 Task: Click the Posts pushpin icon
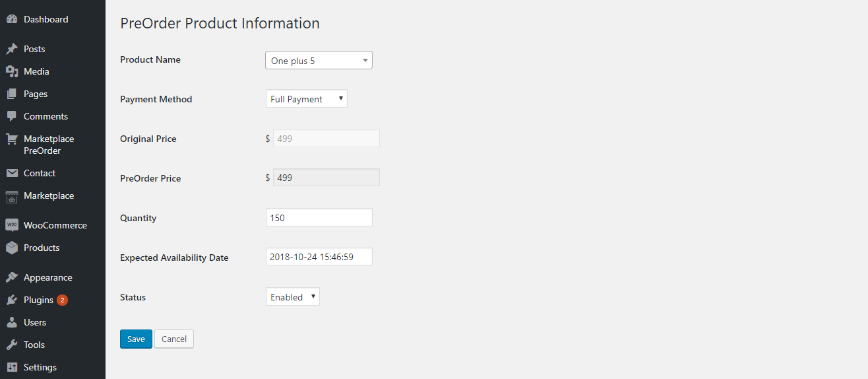[x=11, y=50]
